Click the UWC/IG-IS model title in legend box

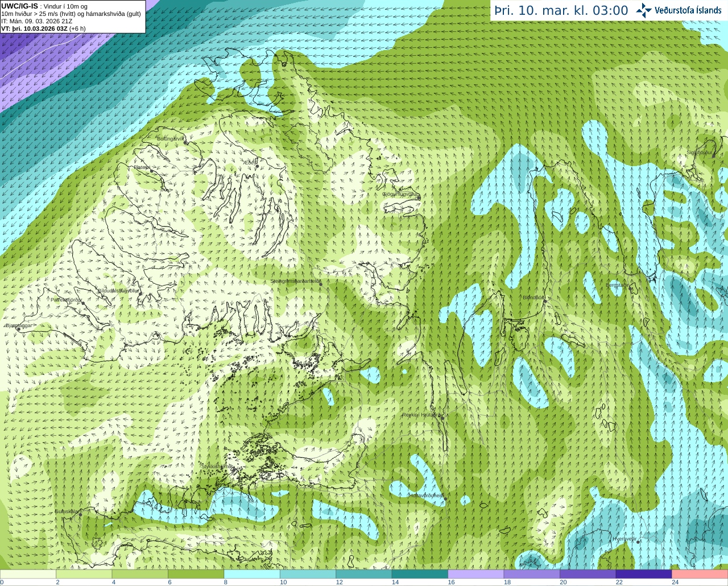(x=19, y=6)
